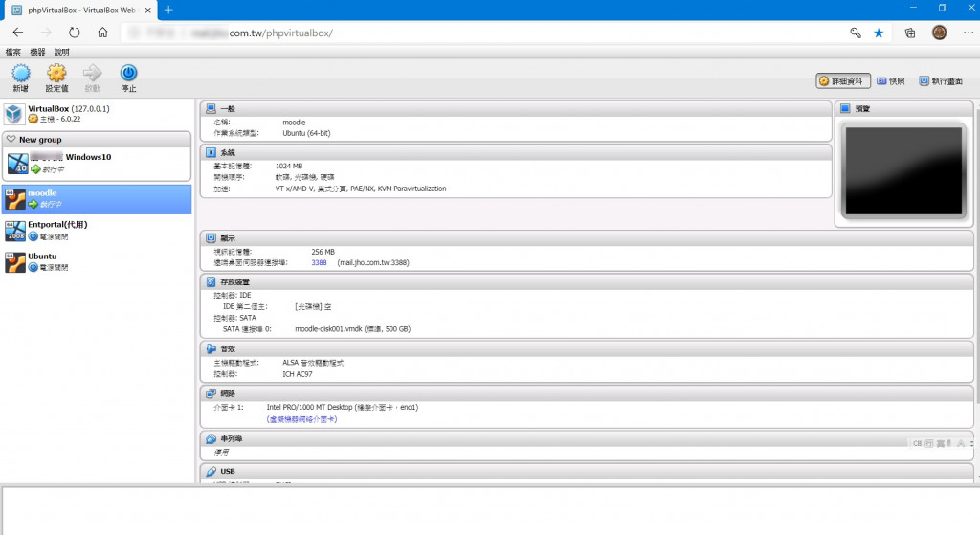Switch to 快照 (Snapshots) view
Image resolution: width=980 pixels, height=535 pixels.
coord(891,81)
